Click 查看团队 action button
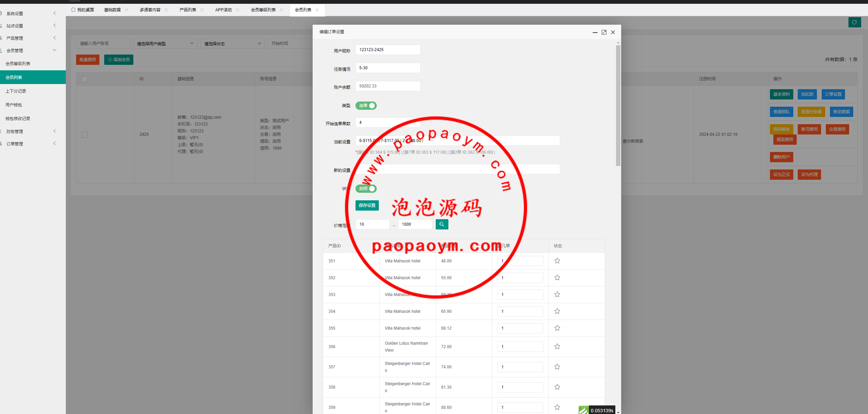 [x=782, y=112]
